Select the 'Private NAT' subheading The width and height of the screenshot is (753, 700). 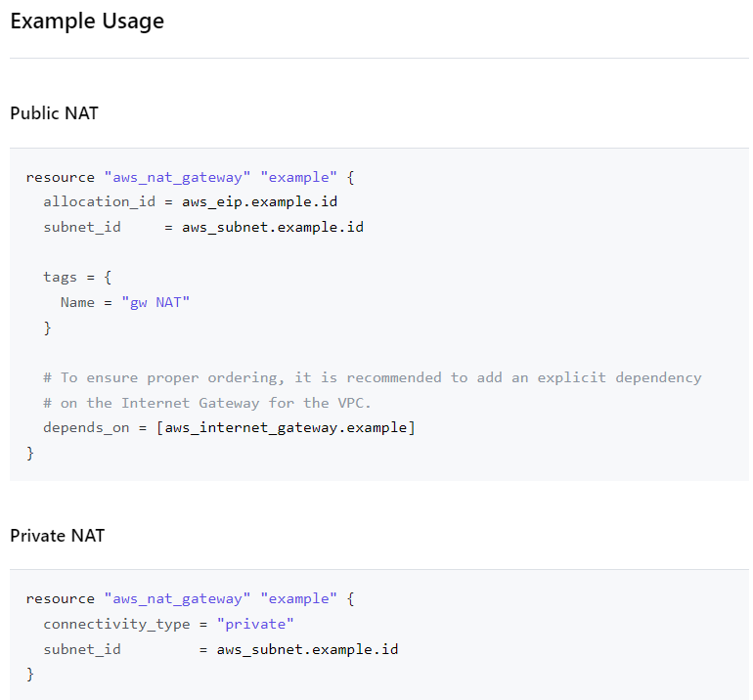(x=57, y=536)
